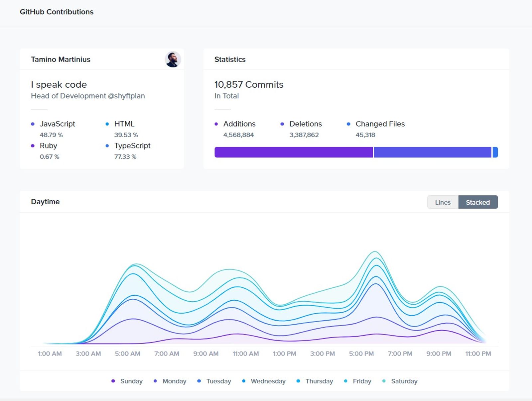The width and height of the screenshot is (532, 401).
Task: Toggle Saturday series in chart legend
Action: click(400, 381)
